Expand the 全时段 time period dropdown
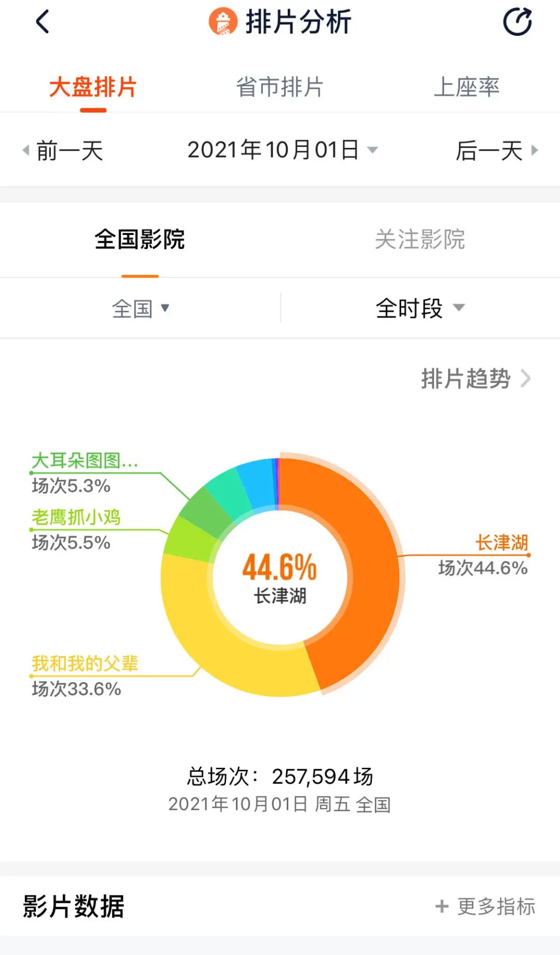The height and width of the screenshot is (955, 560). [x=420, y=308]
